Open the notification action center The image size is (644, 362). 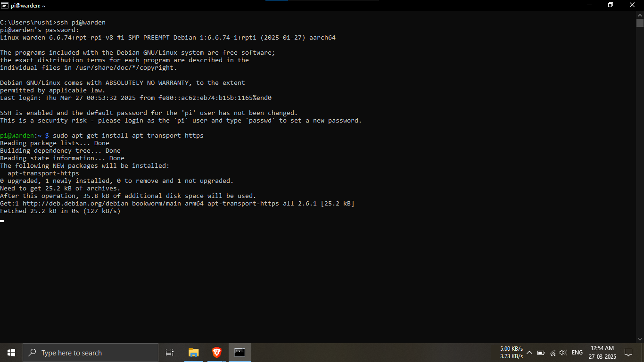[628, 353]
